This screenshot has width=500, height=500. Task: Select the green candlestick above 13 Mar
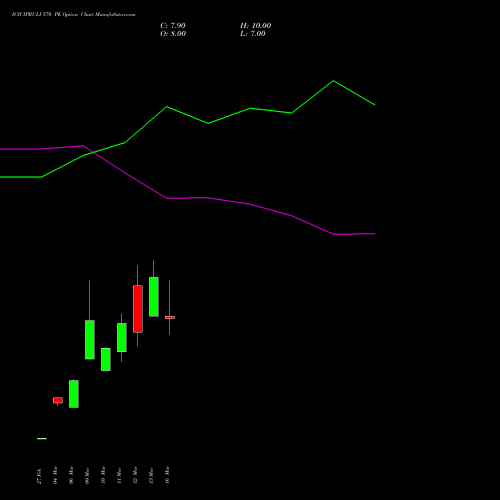154,297
